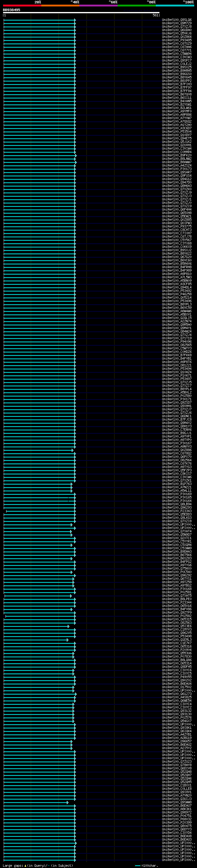Click UniRef100_B8Y645 hit label
This screenshot has height=868, width=197.
pyautogui.click(x=177, y=78)
